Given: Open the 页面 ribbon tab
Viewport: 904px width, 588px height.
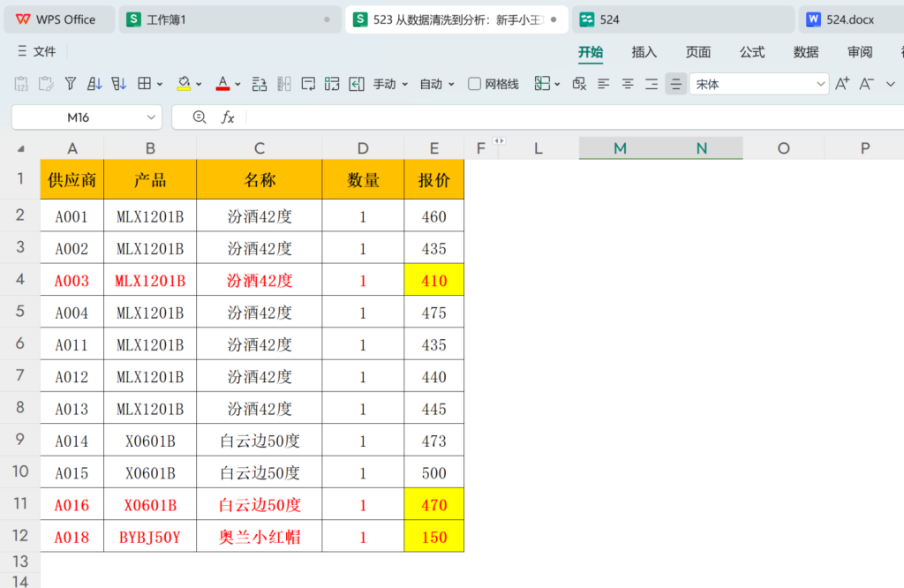Looking at the screenshot, I should tap(698, 52).
